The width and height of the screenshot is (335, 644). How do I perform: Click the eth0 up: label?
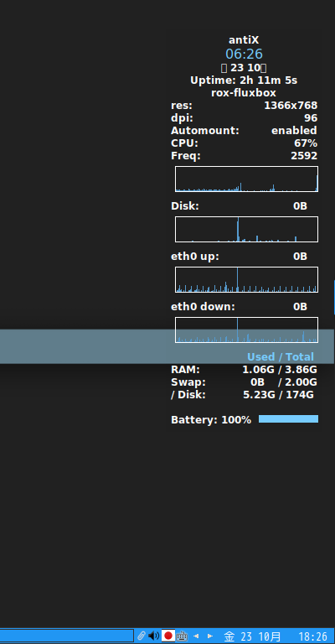tap(195, 257)
